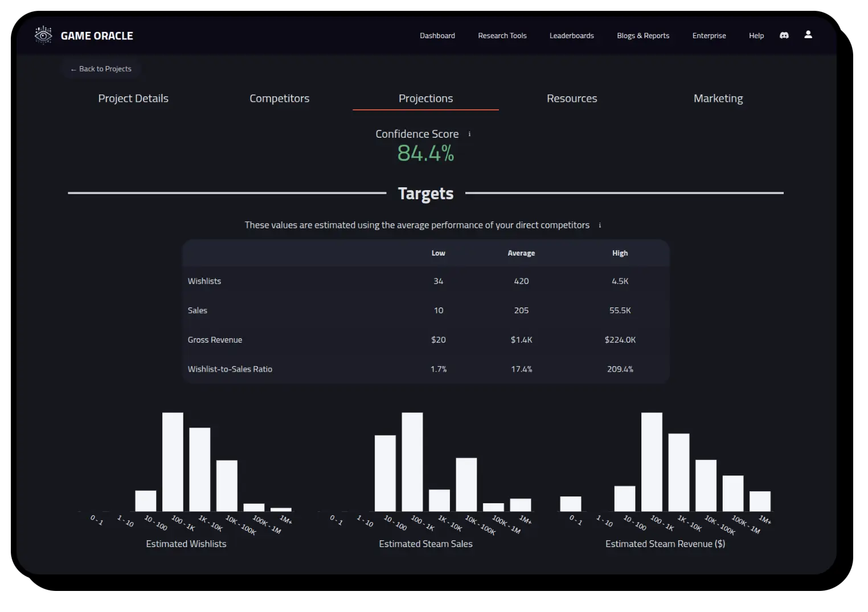
Task: Open the Resources tab
Action: click(572, 98)
